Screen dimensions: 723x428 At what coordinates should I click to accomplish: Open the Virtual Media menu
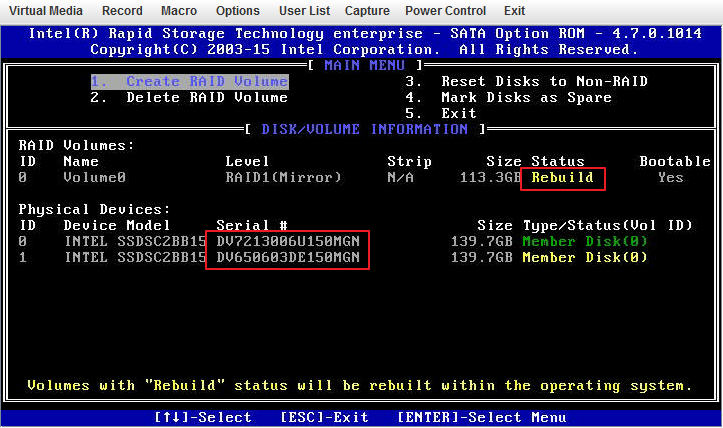pos(46,11)
